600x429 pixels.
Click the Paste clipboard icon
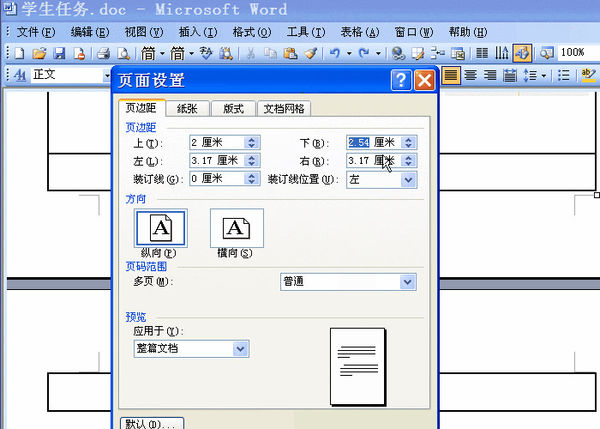point(290,53)
